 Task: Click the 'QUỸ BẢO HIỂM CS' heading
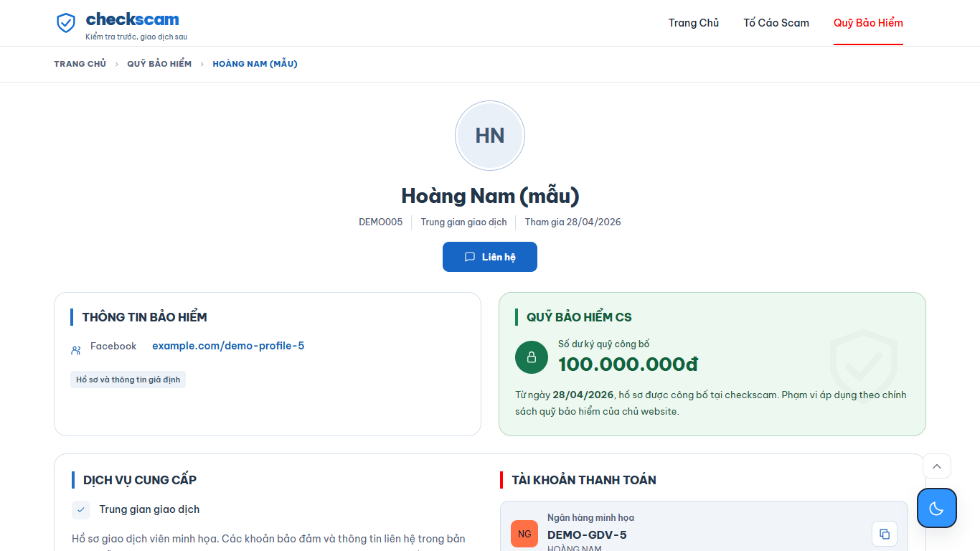(x=579, y=317)
